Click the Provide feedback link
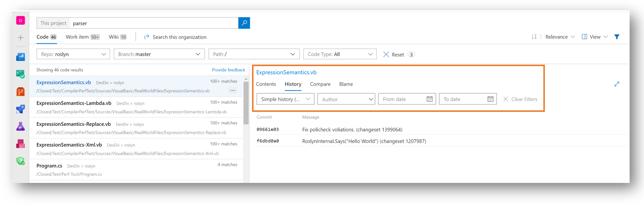644x209 pixels. tap(229, 70)
